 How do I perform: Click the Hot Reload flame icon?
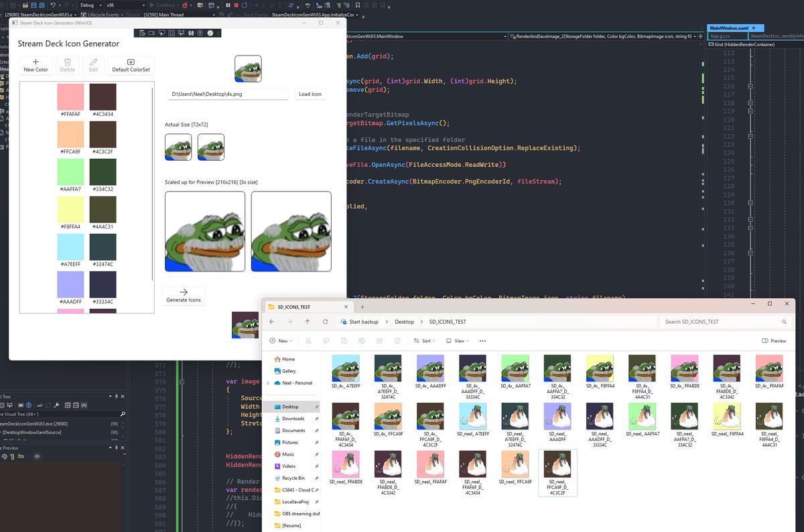coord(184,5)
